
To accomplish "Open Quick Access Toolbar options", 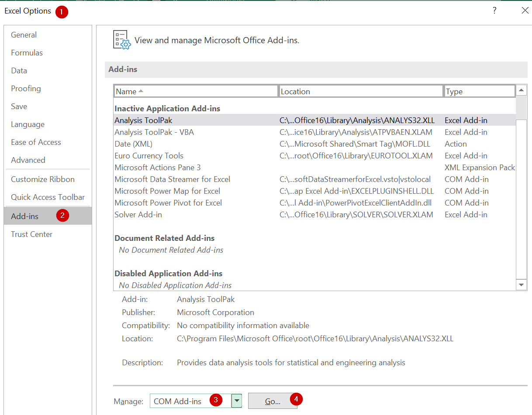I will tap(48, 197).
